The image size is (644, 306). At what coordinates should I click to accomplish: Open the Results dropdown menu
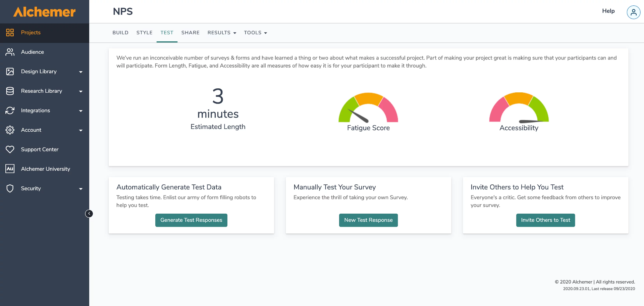click(x=222, y=33)
